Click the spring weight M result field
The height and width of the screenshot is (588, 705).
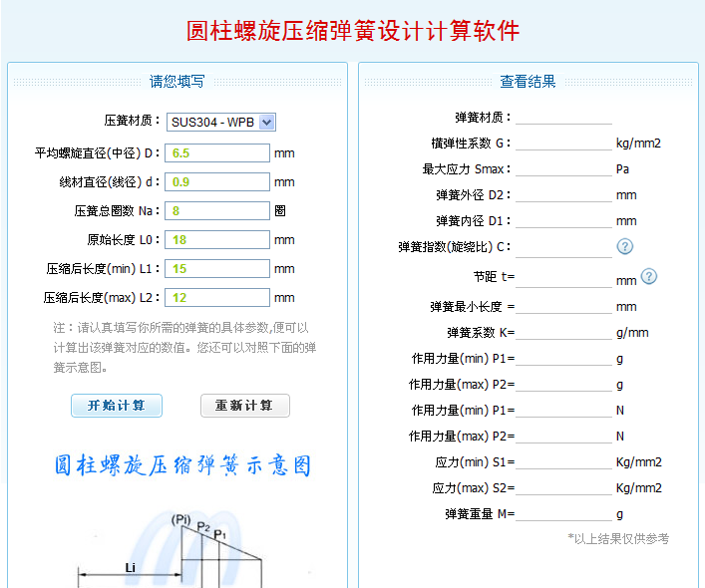point(563,513)
